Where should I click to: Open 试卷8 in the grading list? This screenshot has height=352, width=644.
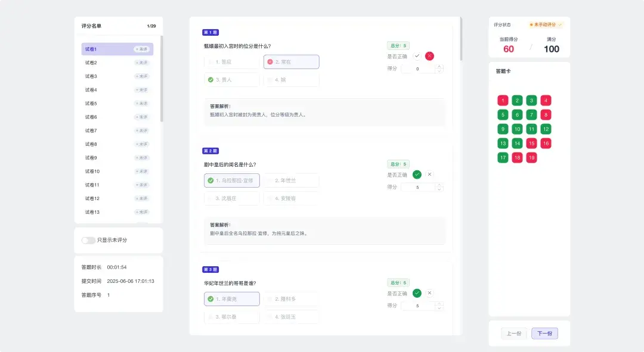coord(117,144)
